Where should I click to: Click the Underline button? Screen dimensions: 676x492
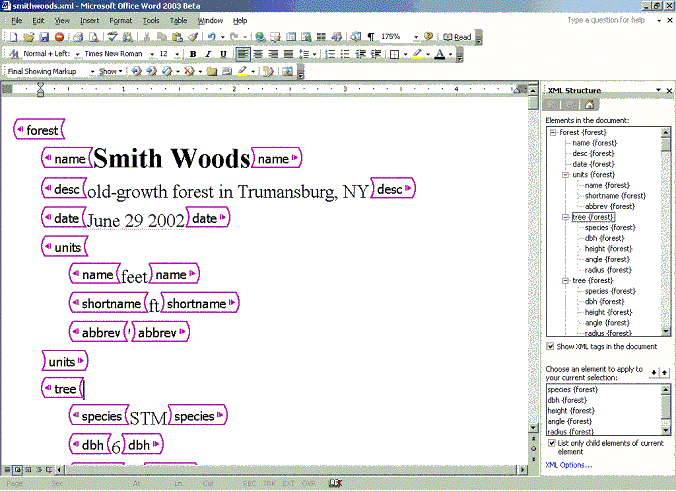tap(223, 54)
